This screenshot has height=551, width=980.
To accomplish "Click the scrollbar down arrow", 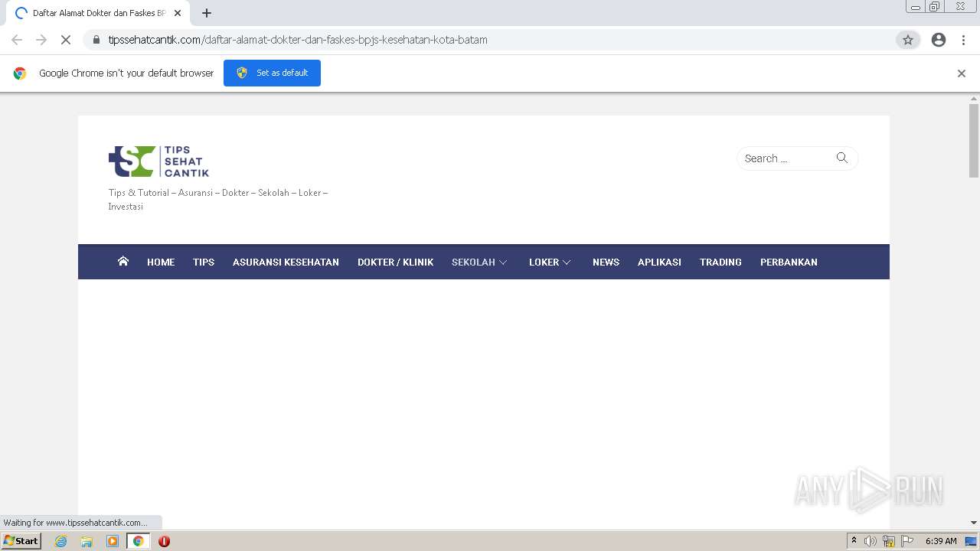I will (974, 523).
